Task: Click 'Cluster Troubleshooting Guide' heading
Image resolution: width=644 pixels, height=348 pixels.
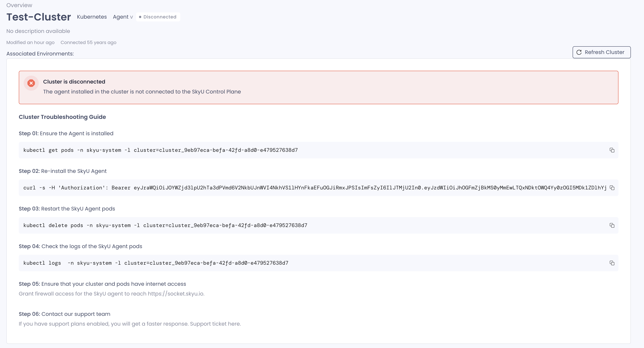Action: pyautogui.click(x=62, y=117)
